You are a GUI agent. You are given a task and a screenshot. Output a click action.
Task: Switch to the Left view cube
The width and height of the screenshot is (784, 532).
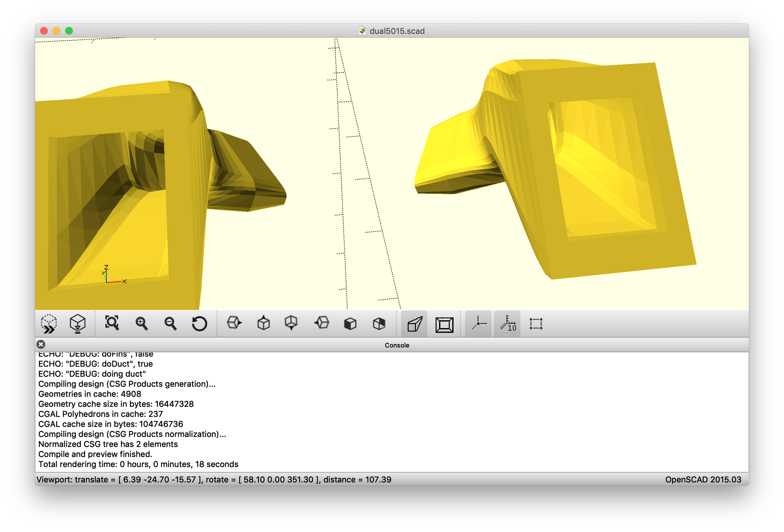click(x=321, y=323)
